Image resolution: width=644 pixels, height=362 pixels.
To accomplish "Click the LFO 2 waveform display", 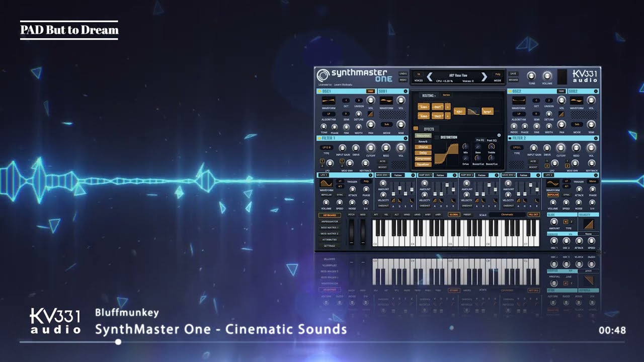I will (x=552, y=184).
